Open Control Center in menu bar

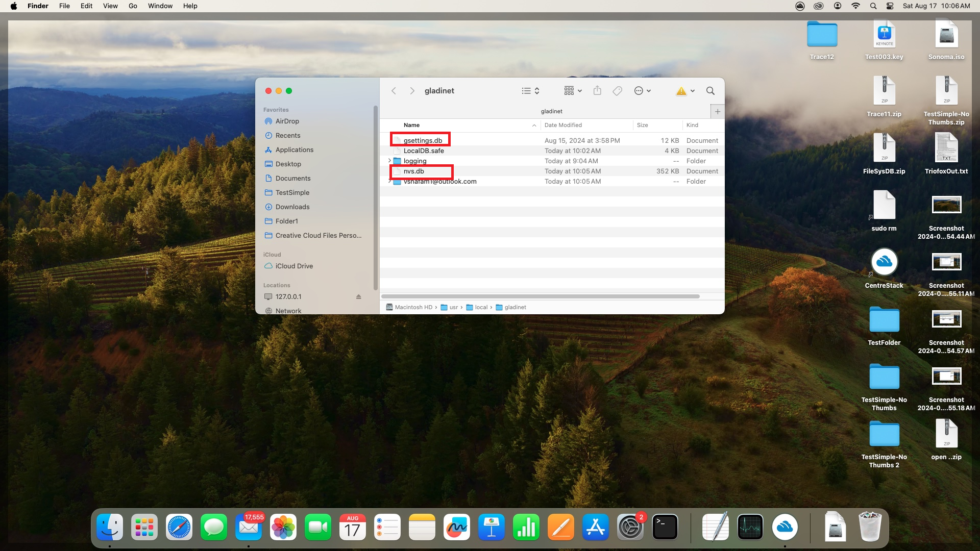(x=890, y=6)
